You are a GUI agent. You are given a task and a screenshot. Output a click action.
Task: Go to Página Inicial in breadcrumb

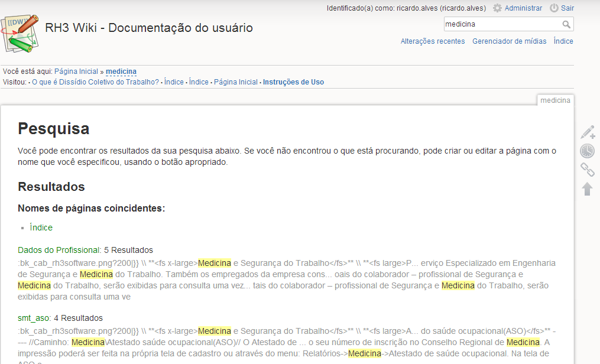(x=76, y=71)
